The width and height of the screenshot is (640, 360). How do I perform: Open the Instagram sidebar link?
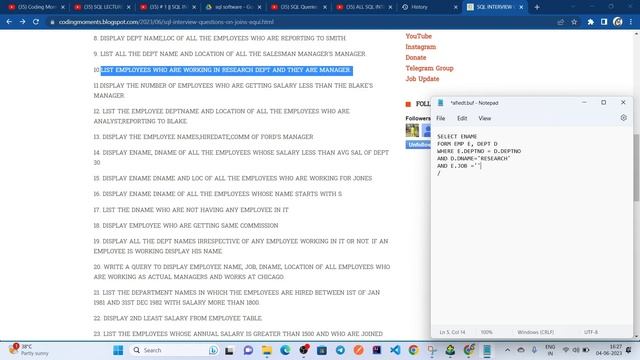[420, 47]
